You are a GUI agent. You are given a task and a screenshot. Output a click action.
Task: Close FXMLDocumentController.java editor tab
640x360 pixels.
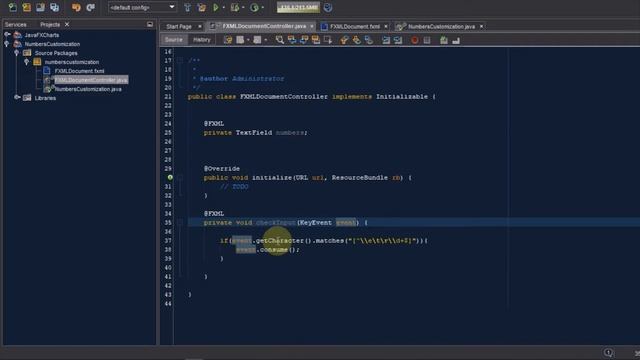[x=312, y=26]
